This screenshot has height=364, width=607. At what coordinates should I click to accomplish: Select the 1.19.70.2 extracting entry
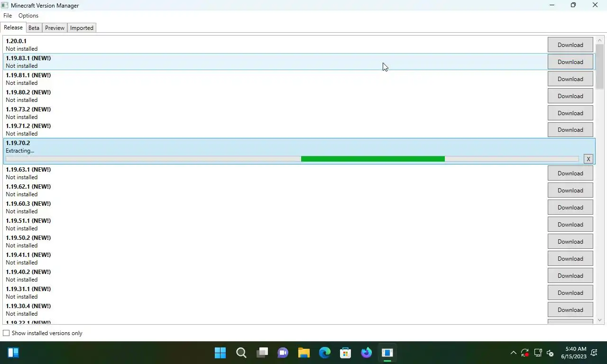point(299,151)
